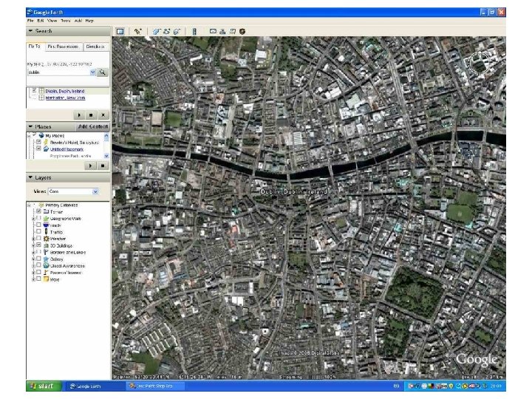The height and width of the screenshot is (399, 532).
Task: Click the Geographic Web layer icon
Action: coord(46,218)
